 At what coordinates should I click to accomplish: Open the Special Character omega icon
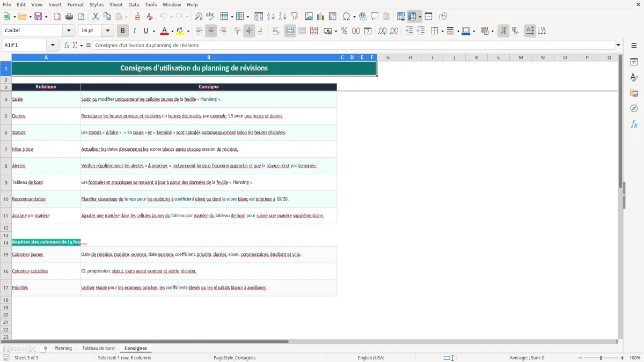point(347,17)
